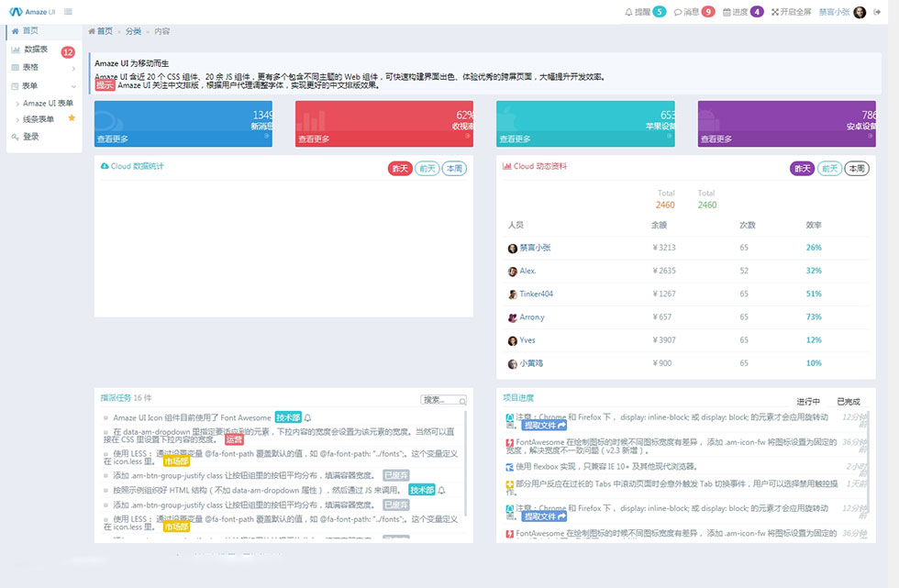Click the magnifier icon in the 搜索 box
This screenshot has height=588, width=899.
click(462, 401)
